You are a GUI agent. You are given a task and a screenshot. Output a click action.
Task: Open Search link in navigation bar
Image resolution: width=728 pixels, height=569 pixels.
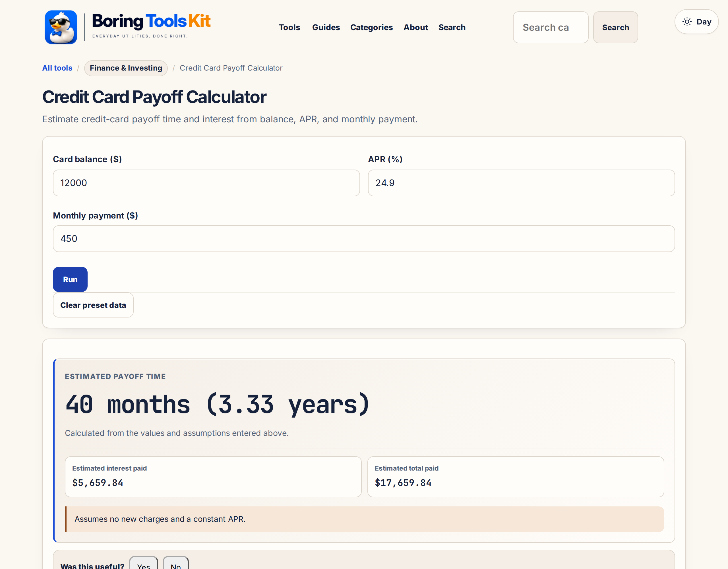(452, 27)
